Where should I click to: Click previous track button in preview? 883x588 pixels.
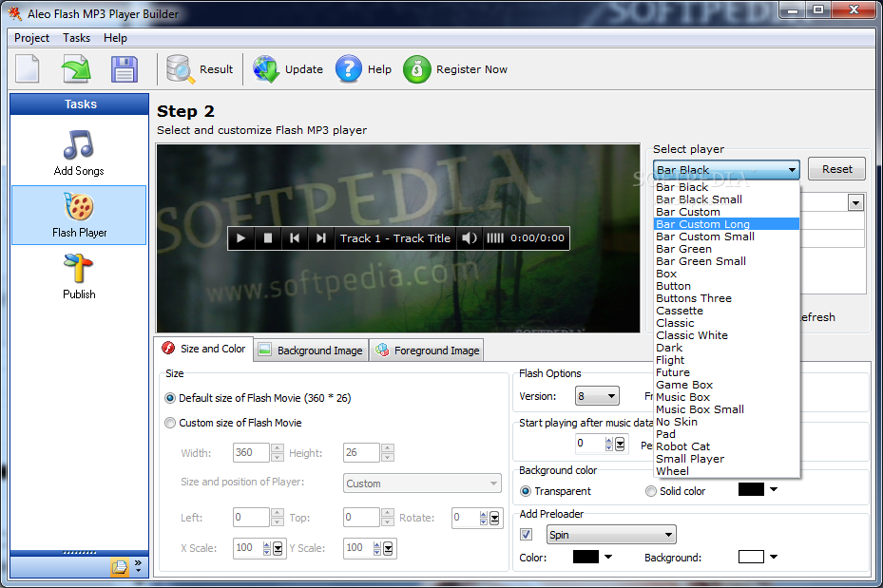pos(294,238)
